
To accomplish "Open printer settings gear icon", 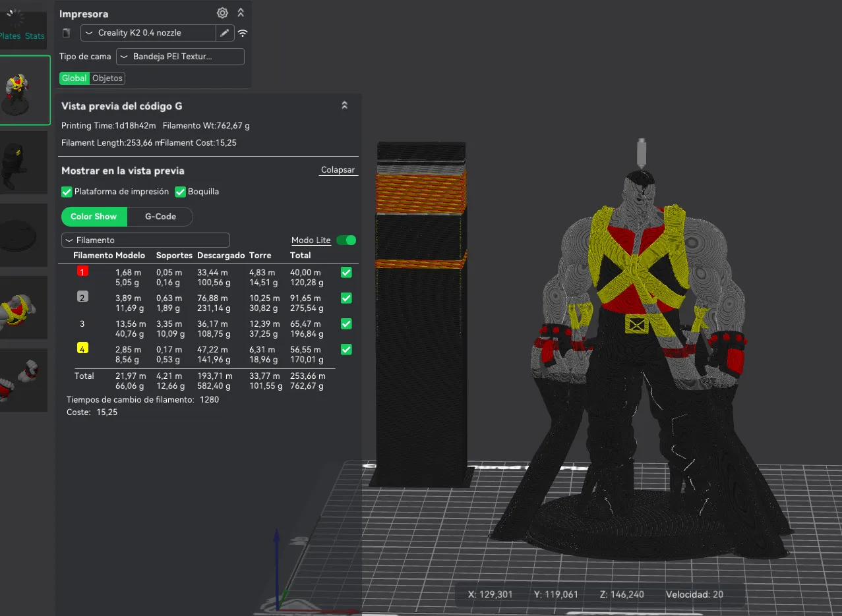I will 222,13.
